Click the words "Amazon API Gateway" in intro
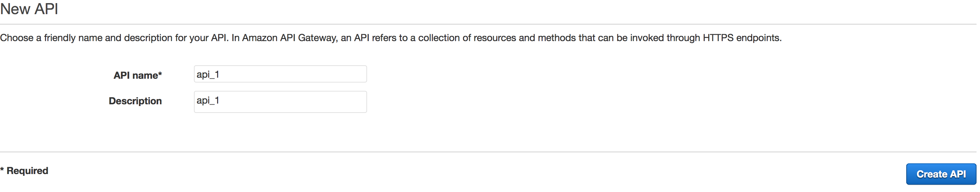The width and height of the screenshot is (980, 192). point(289,38)
